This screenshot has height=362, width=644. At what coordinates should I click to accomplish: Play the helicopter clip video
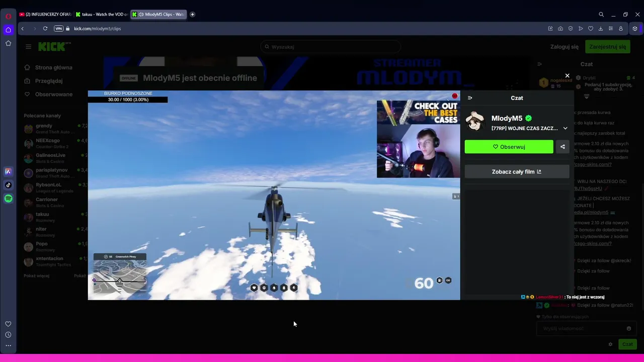(x=274, y=195)
